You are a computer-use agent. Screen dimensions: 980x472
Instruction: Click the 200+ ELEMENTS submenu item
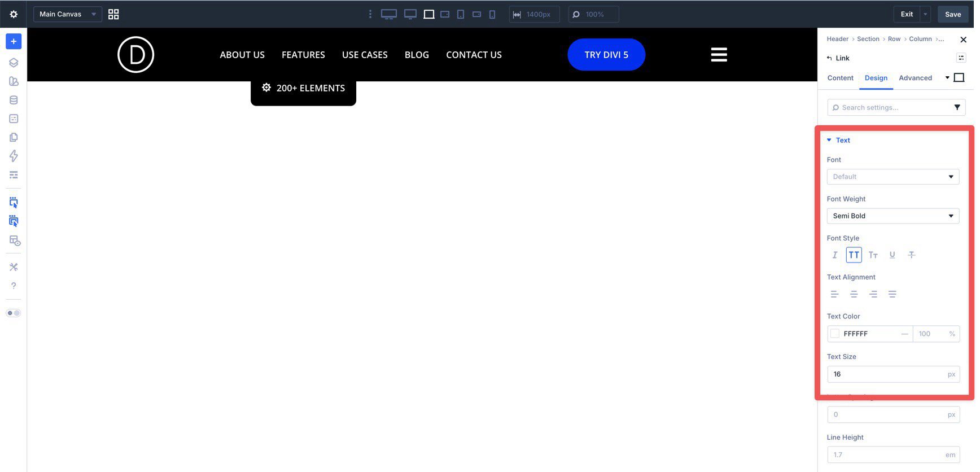click(x=303, y=88)
